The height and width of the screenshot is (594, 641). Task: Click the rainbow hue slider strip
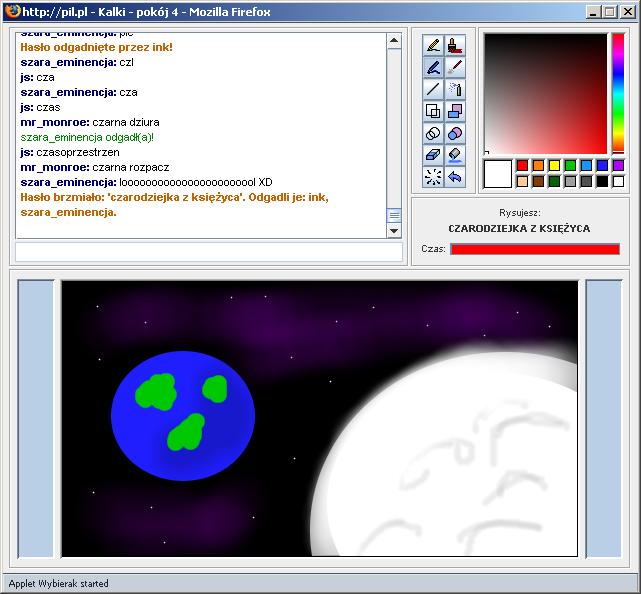[x=618, y=94]
